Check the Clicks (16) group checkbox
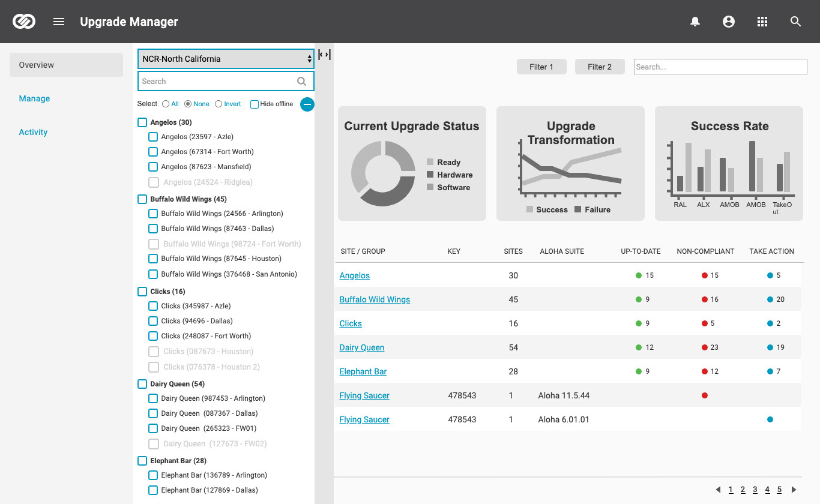820x504 pixels. 142,292
